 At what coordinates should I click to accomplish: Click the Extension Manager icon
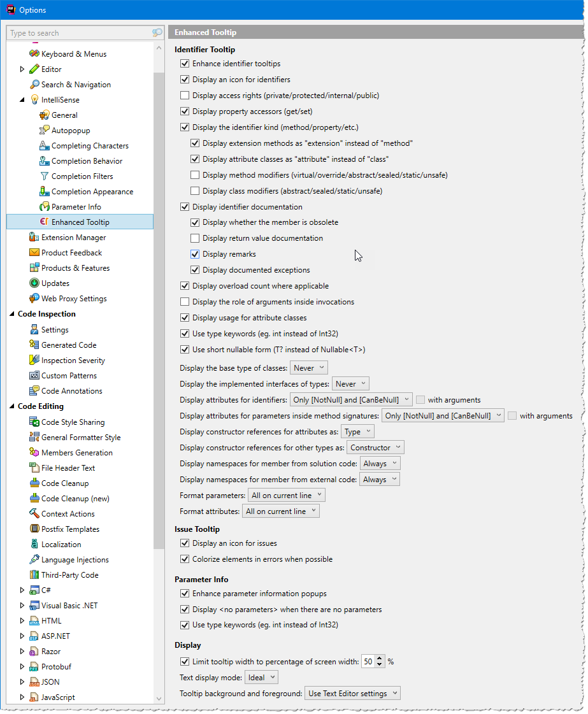pyautogui.click(x=34, y=237)
